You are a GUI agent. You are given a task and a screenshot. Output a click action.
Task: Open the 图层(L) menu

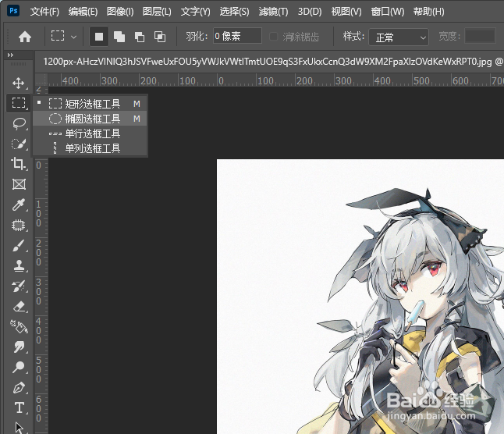coord(157,12)
